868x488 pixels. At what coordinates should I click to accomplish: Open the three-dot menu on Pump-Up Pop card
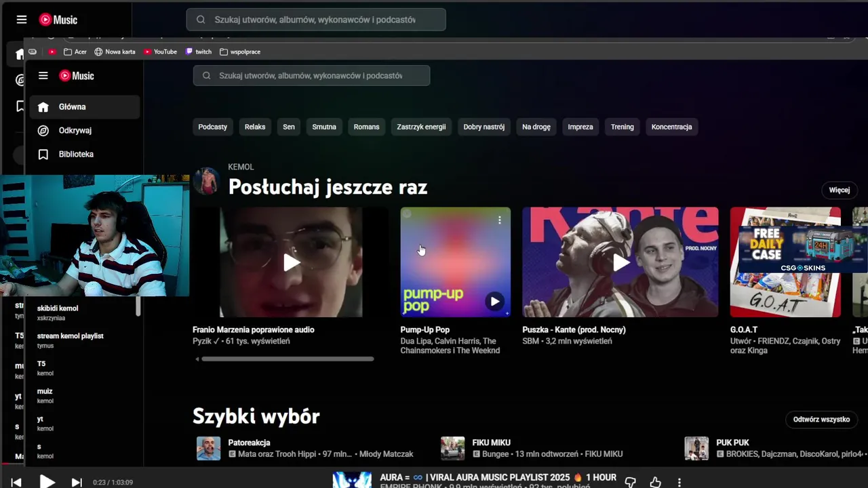pyautogui.click(x=500, y=220)
